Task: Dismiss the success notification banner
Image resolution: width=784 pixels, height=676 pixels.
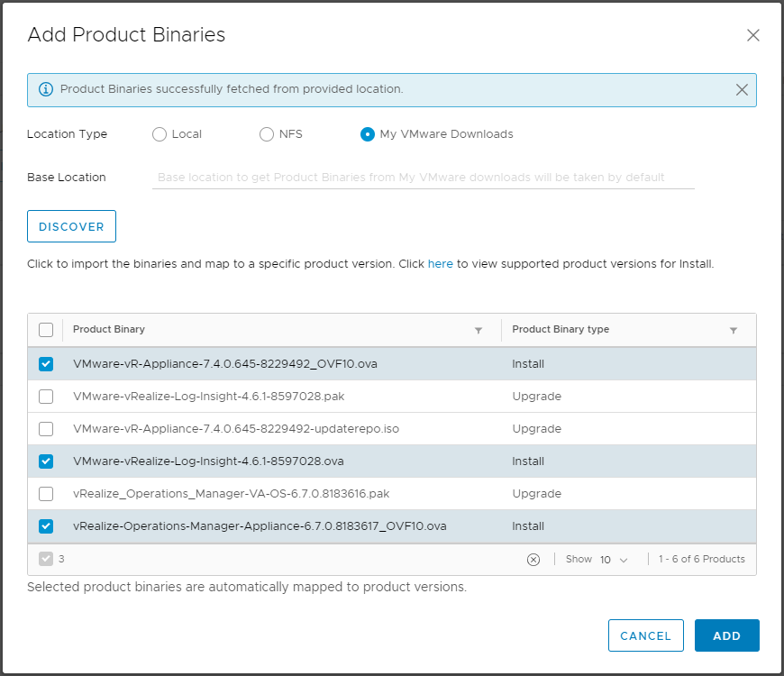Action: (742, 89)
